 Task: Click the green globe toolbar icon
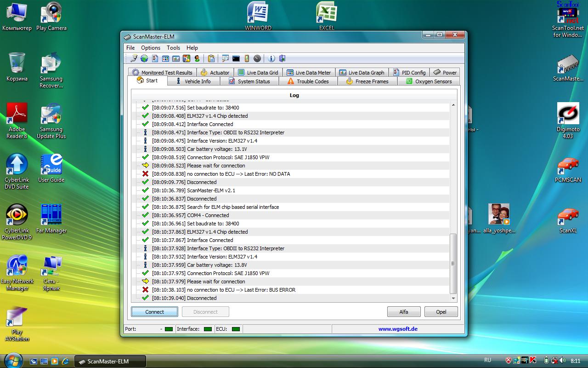click(144, 58)
